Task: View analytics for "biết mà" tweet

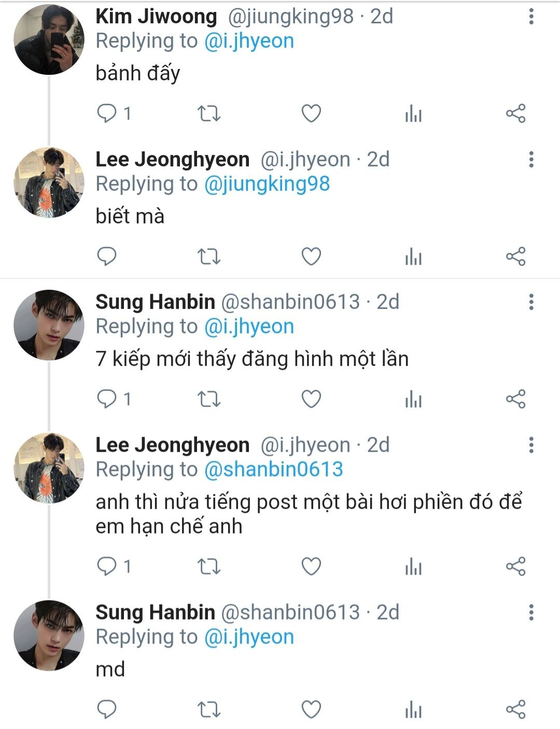Action: pyautogui.click(x=413, y=256)
